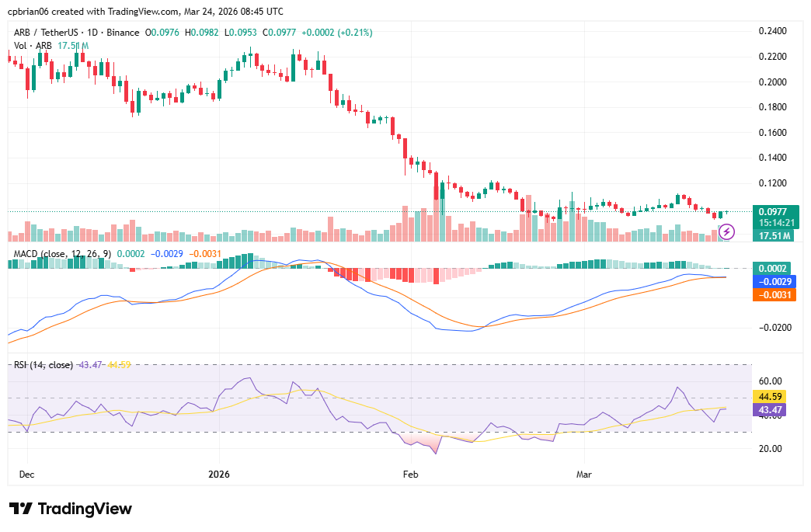Click the yellow 44.59 RSI value tag
Image resolution: width=811 pixels, height=532 pixels.
(x=771, y=397)
